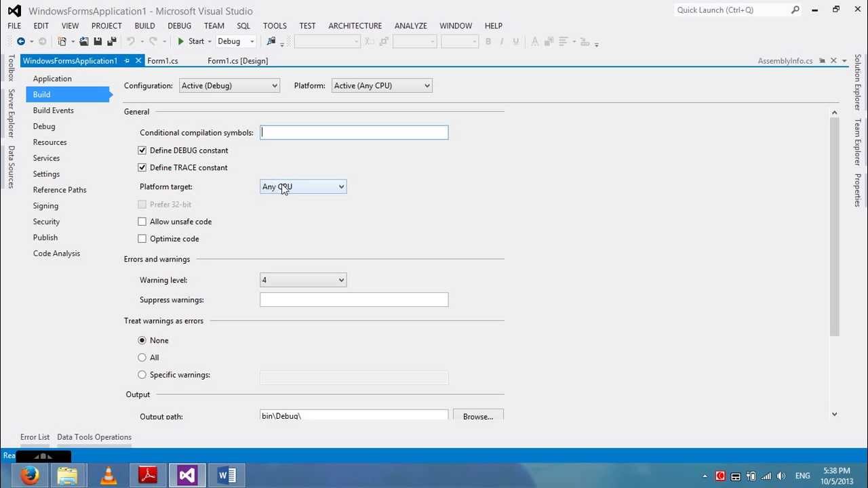Close the AssemblyInfo.cs preview tab
This screenshot has width=868, height=488.
coord(833,61)
